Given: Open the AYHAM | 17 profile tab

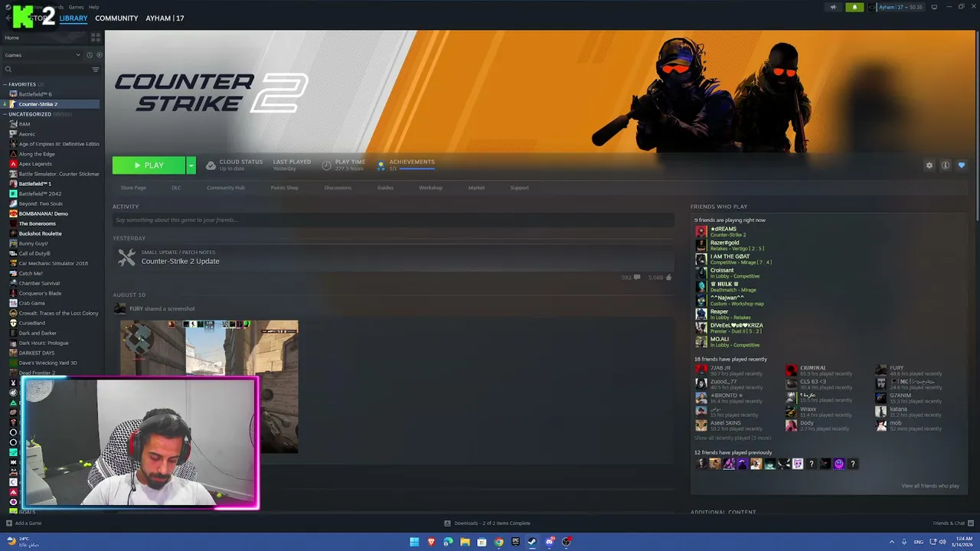Looking at the screenshot, I should [165, 18].
